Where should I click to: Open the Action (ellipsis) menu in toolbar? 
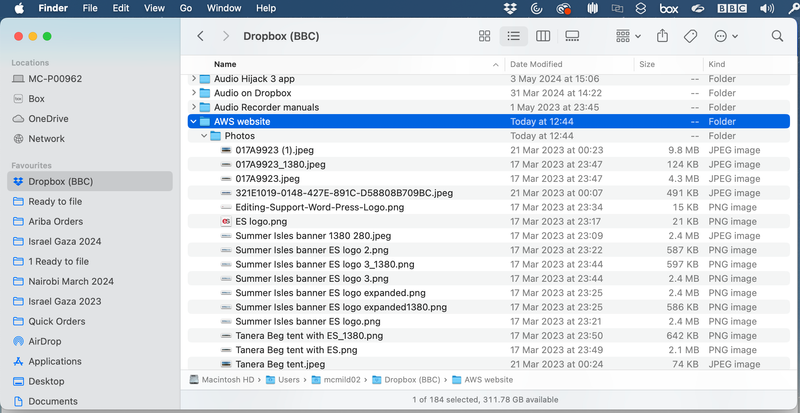pos(726,36)
